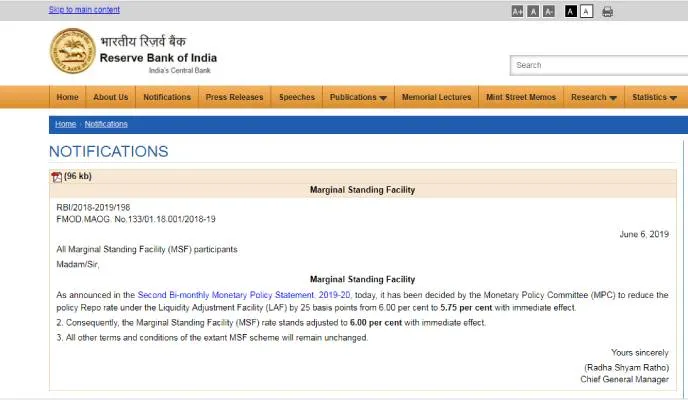Click reference number RBI/2018-2019/196
This screenshot has width=688, height=400.
(93, 207)
